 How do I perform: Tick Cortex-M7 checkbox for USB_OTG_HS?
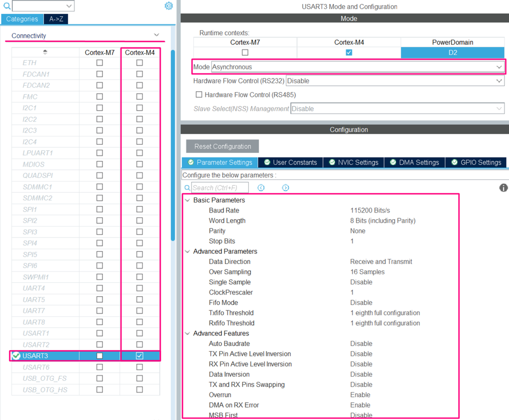[x=100, y=389]
